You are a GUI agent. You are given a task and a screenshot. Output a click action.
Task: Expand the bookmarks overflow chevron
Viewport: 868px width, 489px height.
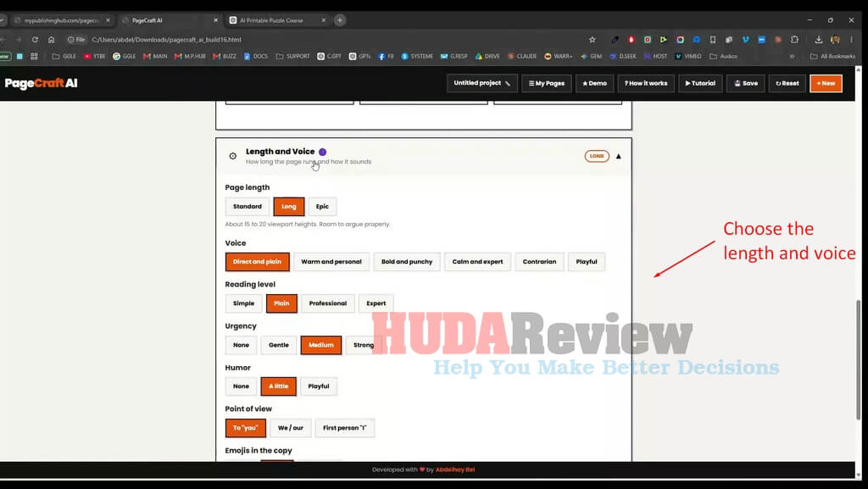point(793,57)
